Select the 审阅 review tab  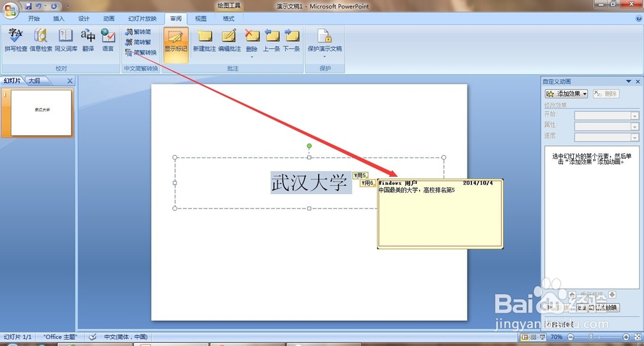[x=176, y=19]
